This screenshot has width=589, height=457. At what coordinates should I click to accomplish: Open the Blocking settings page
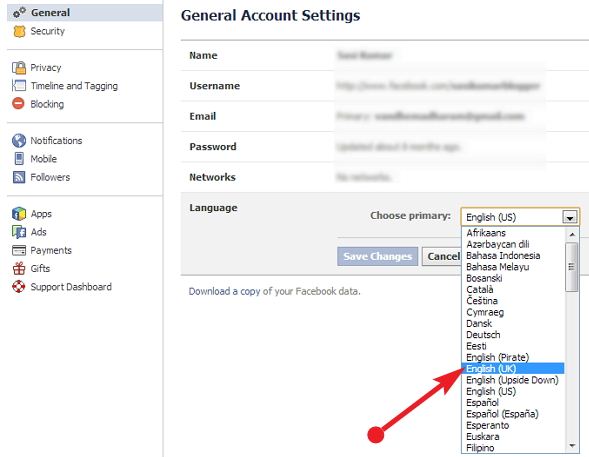click(47, 104)
